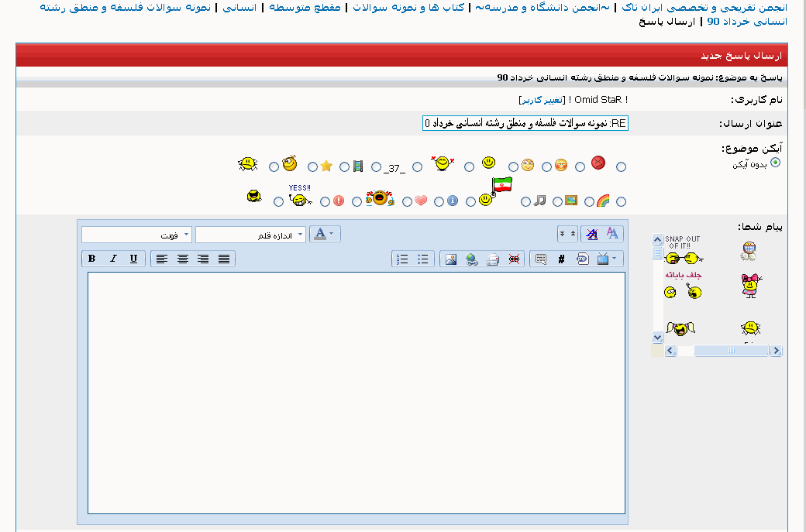Insert the toothy grin smiley
The image size is (806, 532).
click(x=749, y=251)
